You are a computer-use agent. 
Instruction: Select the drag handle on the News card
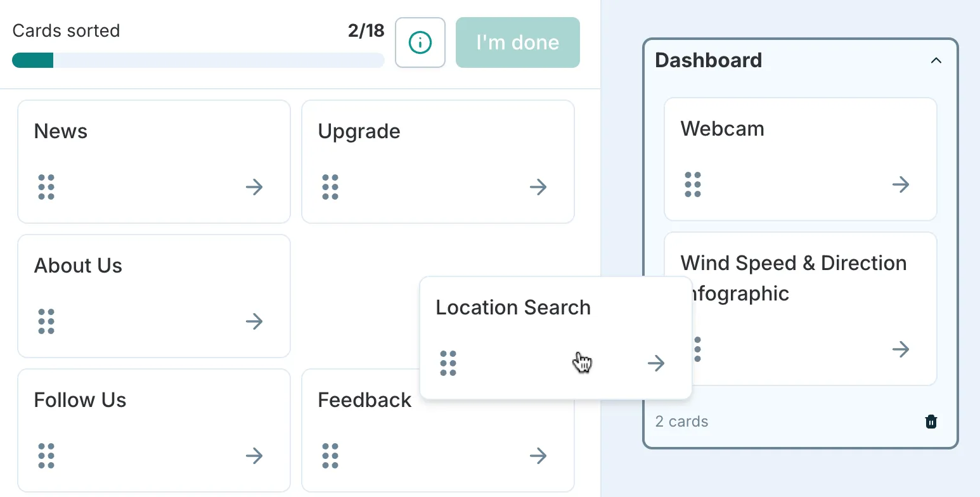[46, 187]
